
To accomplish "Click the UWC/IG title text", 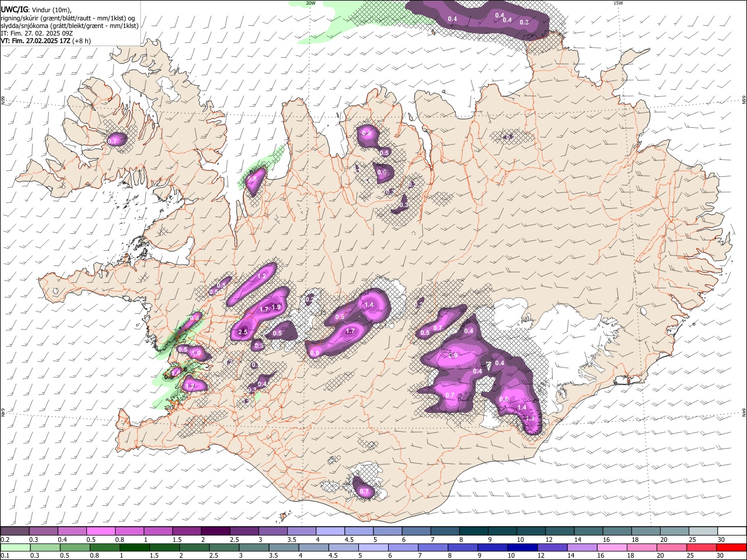I will 14,9.
